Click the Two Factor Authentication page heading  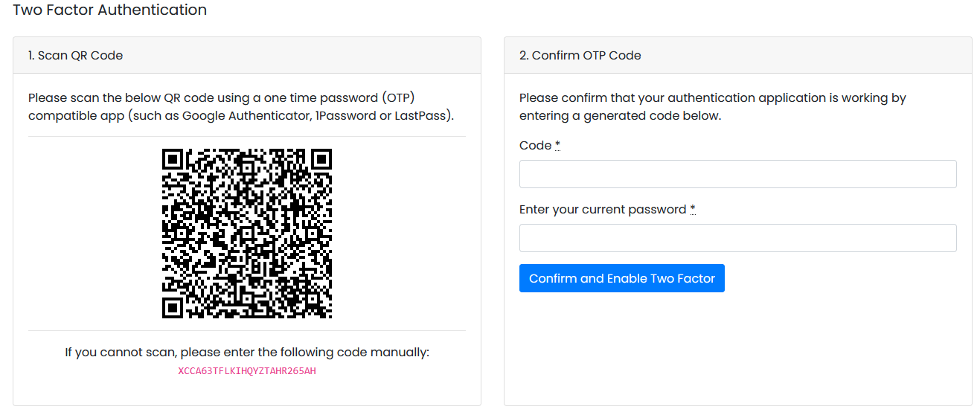click(110, 10)
